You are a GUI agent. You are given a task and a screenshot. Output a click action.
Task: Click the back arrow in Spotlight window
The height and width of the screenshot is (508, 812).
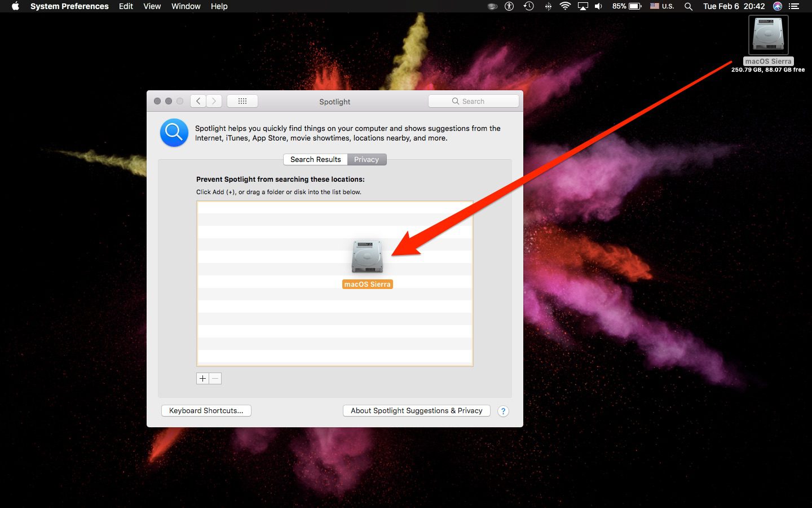point(198,101)
